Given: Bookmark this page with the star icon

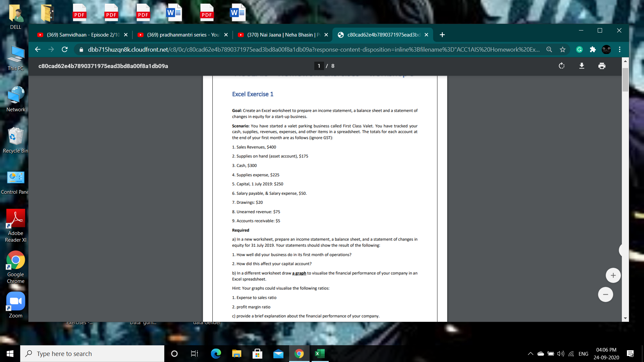Looking at the screenshot, I should point(562,50).
